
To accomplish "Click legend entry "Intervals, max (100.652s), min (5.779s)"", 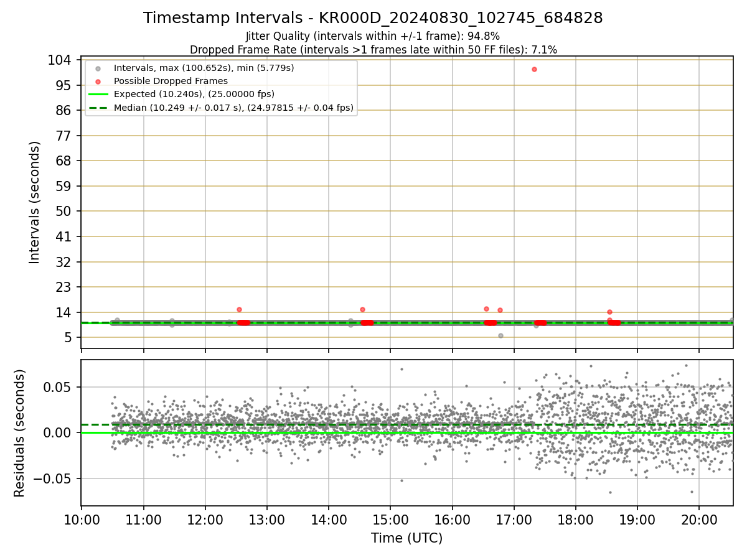I will click(x=204, y=67).
